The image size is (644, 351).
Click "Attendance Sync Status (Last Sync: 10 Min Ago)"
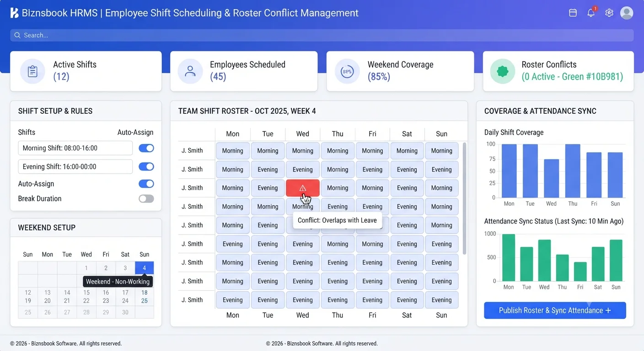click(554, 221)
